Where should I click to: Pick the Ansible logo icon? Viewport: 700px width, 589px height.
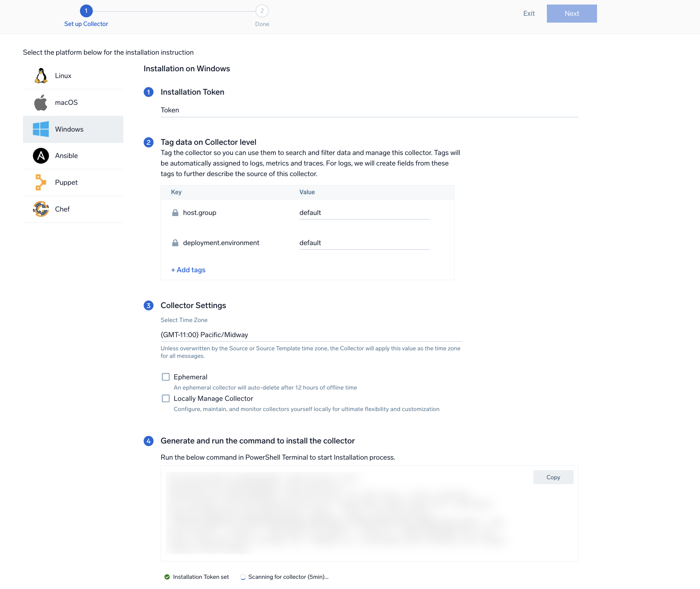[41, 156]
